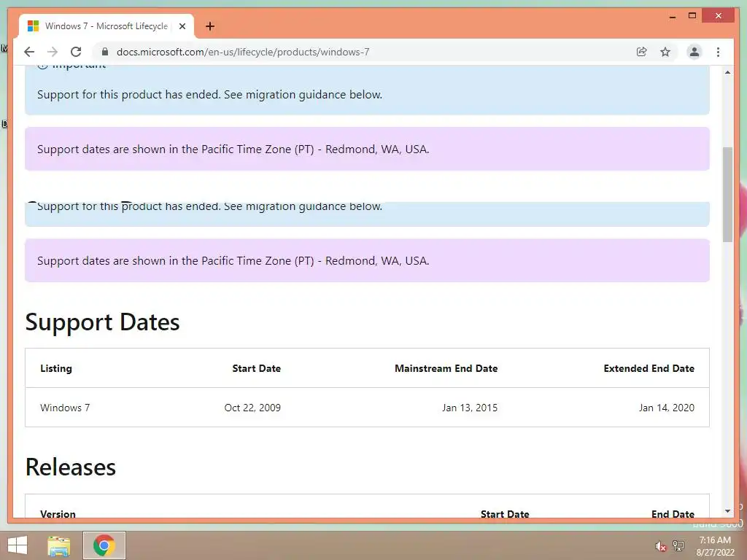The image size is (747, 560).
Task: Click the Jan 14, 2020 date cell
Action: (667, 408)
